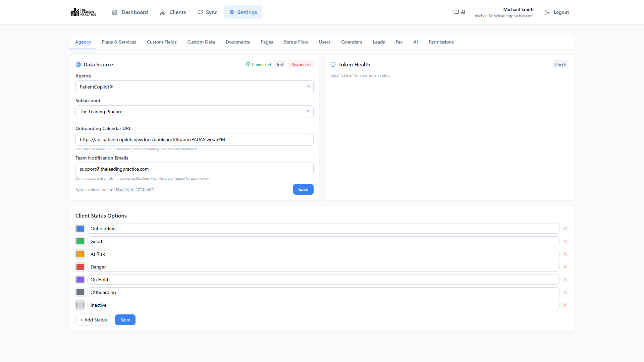This screenshot has height=362, width=644.
Task: Switch to the Agency tab
Action: click(83, 42)
